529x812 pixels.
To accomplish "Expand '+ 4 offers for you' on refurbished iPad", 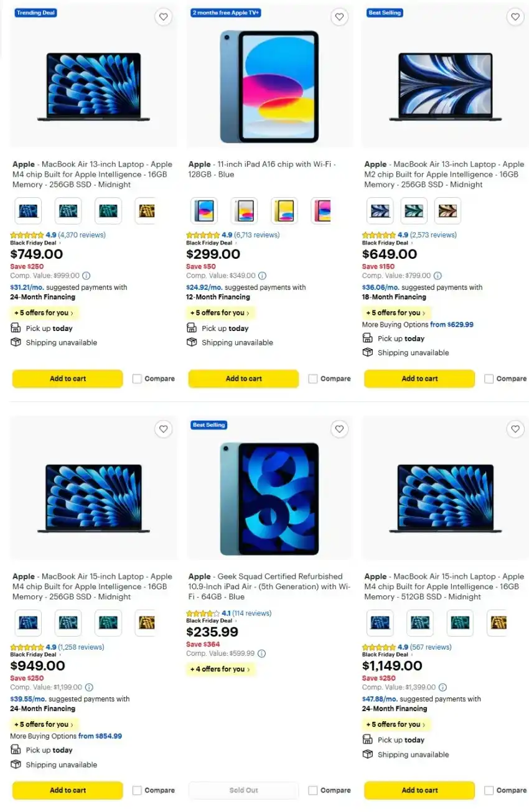I will 220,670.
